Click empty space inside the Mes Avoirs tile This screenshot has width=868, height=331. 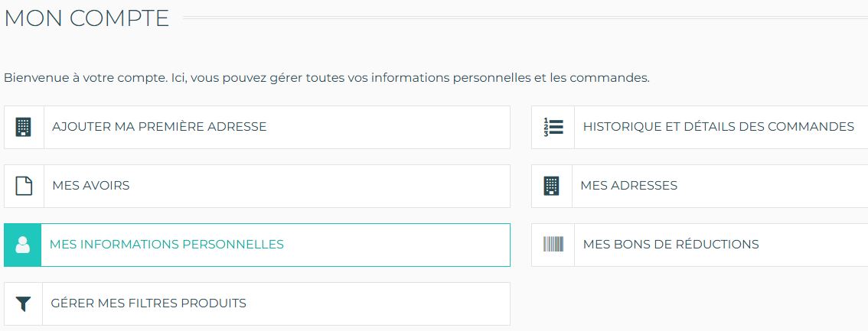coord(344,186)
